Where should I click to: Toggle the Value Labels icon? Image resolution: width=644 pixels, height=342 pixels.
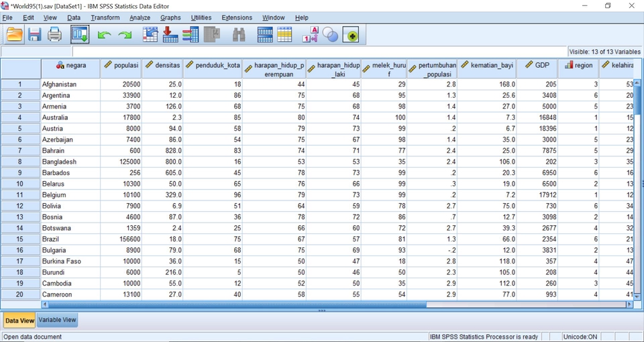pos(311,34)
